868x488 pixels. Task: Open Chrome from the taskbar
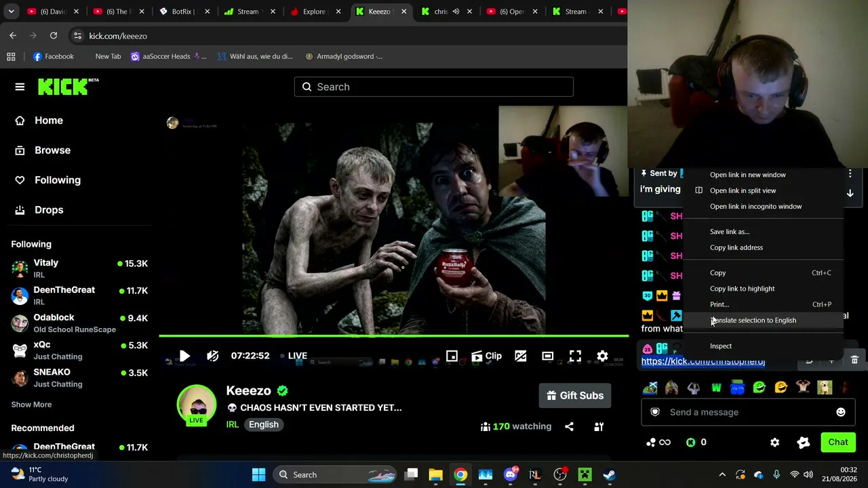pyautogui.click(x=460, y=474)
